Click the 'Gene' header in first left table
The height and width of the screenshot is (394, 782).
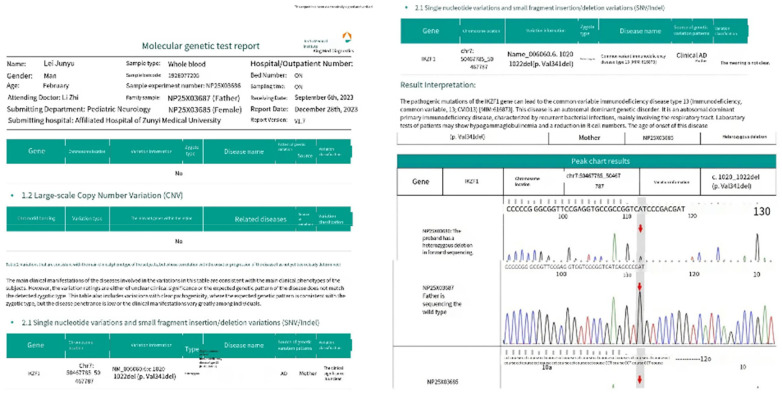tap(36, 151)
